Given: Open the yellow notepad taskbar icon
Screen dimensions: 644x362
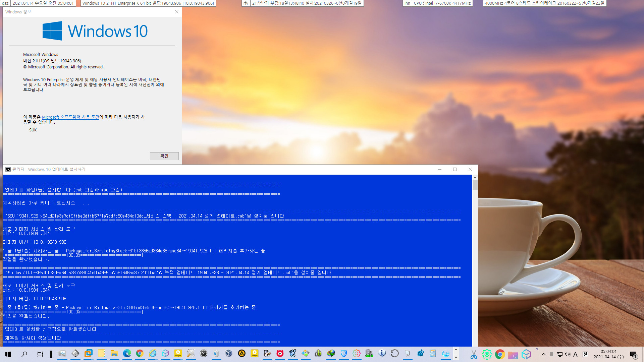Looking at the screenshot, I should click(x=101, y=353).
